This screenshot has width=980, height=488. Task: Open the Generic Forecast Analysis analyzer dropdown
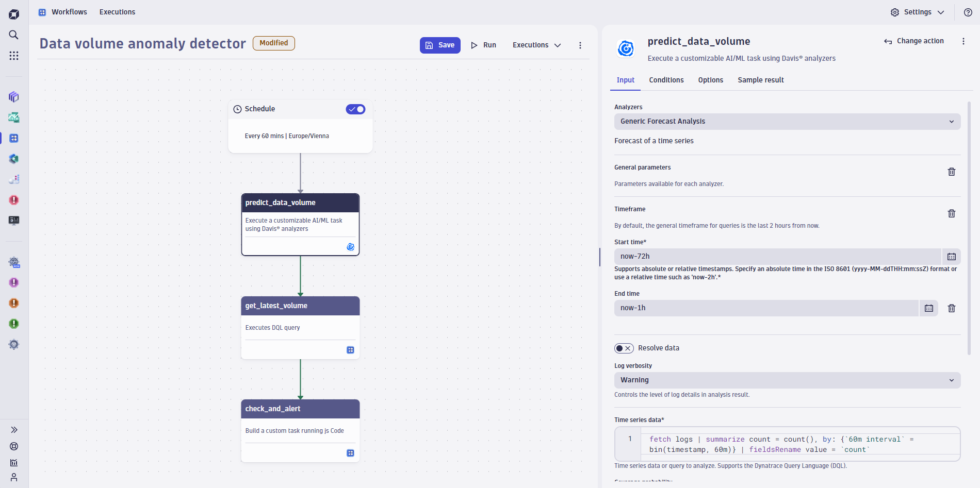(x=787, y=122)
